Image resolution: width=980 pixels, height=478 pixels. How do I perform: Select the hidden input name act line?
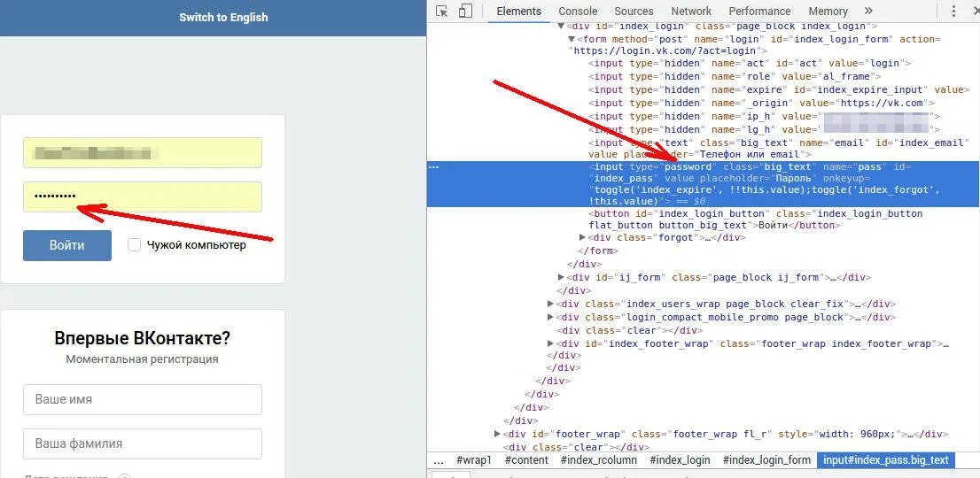click(750, 63)
